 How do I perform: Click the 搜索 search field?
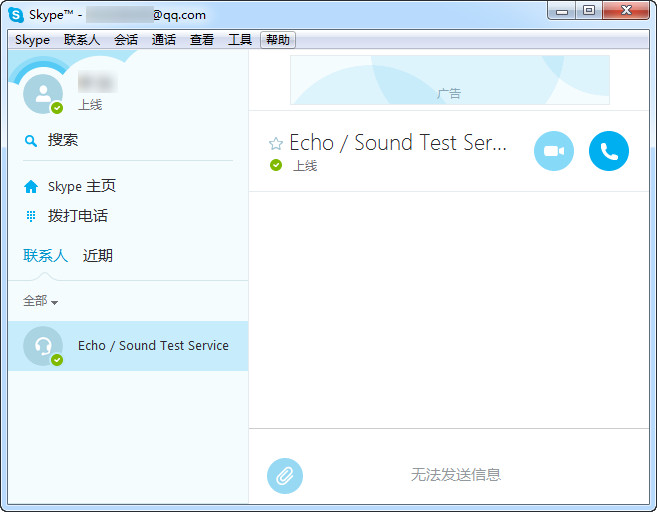click(128, 140)
